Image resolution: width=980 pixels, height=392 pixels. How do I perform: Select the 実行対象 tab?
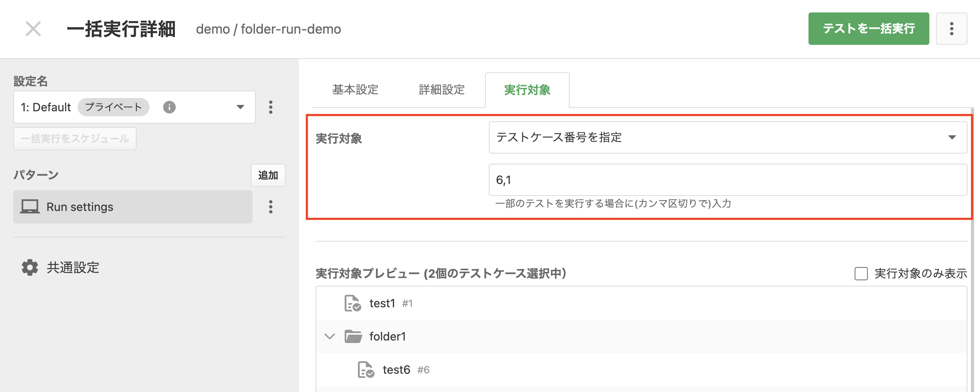pos(527,90)
